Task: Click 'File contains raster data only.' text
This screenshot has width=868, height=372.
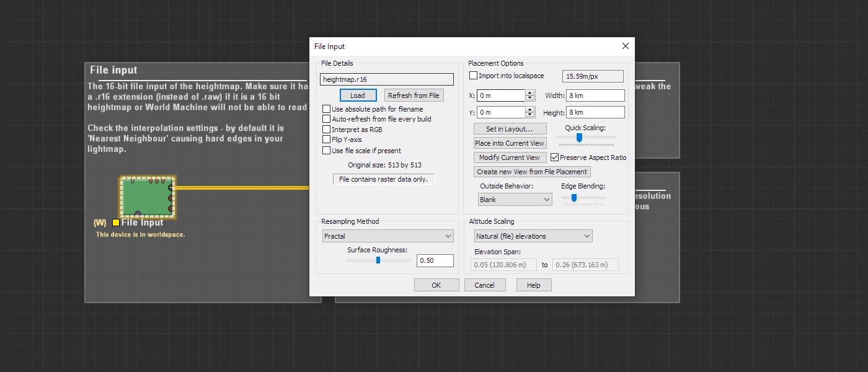Action: [x=384, y=179]
